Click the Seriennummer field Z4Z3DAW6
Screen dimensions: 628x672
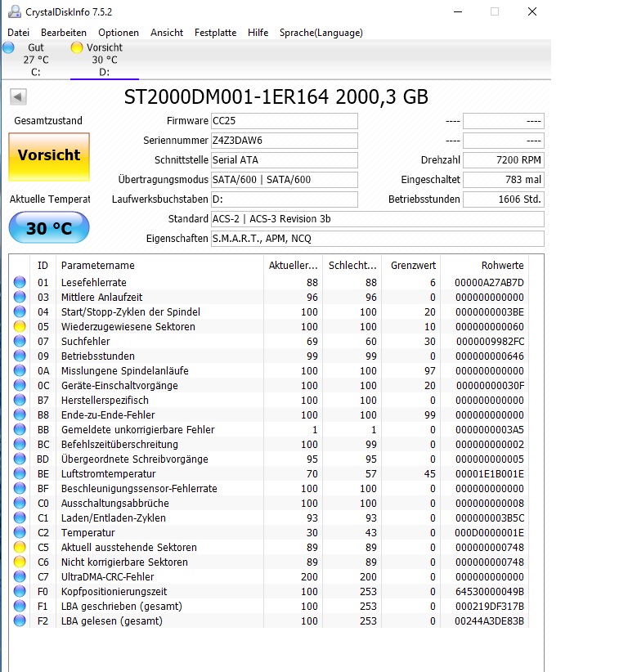(x=285, y=141)
